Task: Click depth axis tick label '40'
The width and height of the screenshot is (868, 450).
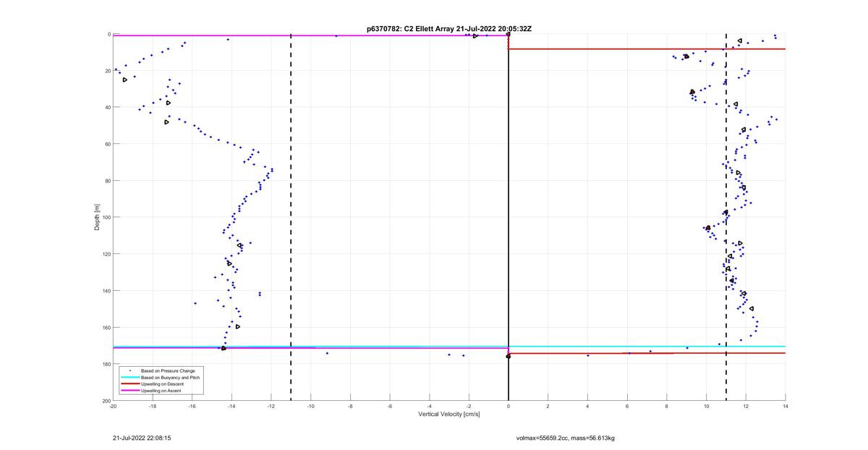Action: tap(107, 107)
